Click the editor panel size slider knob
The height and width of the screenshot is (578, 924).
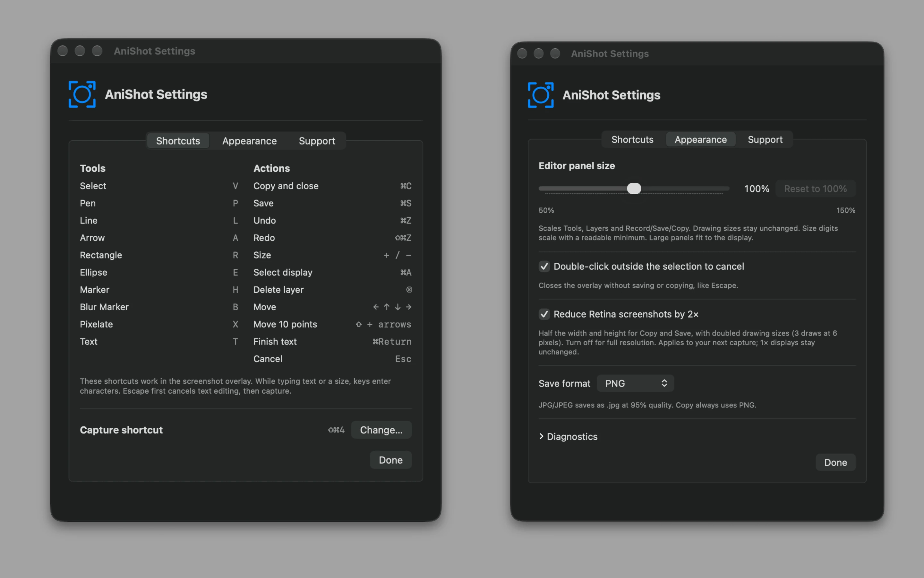[634, 188]
